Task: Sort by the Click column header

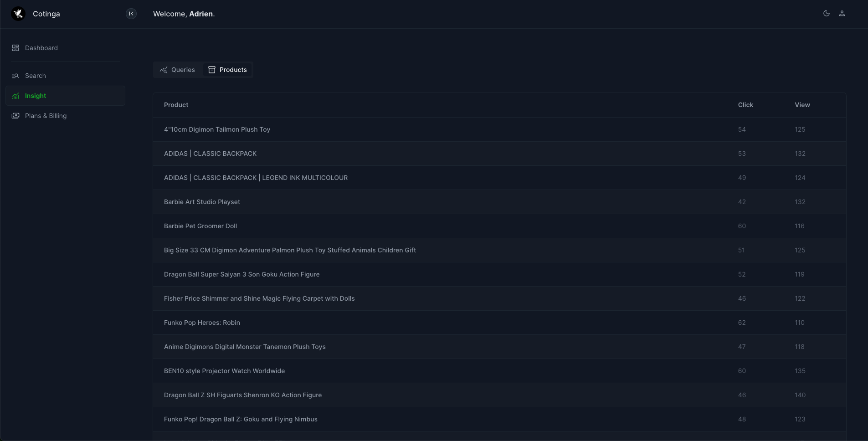Action: pos(745,105)
